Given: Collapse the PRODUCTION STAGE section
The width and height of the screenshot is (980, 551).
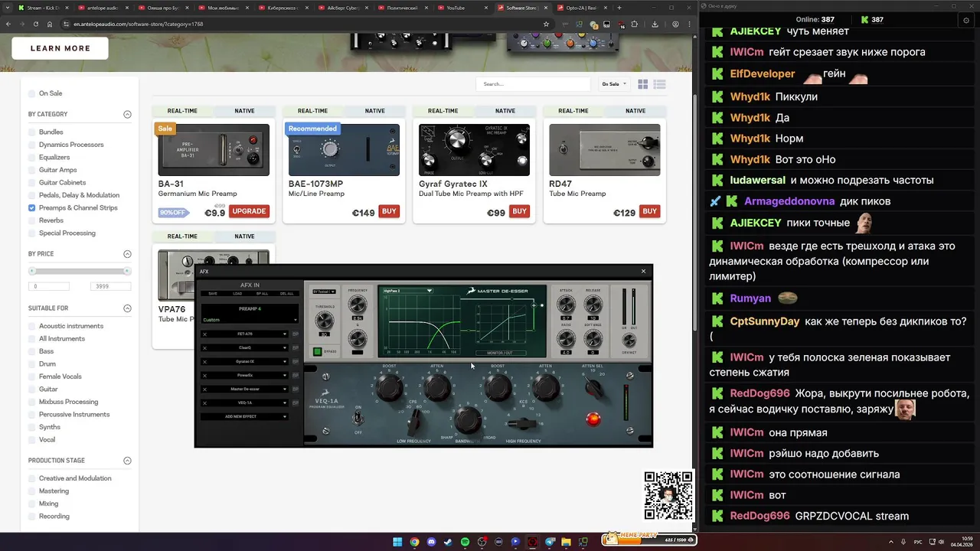Looking at the screenshot, I should point(127,461).
